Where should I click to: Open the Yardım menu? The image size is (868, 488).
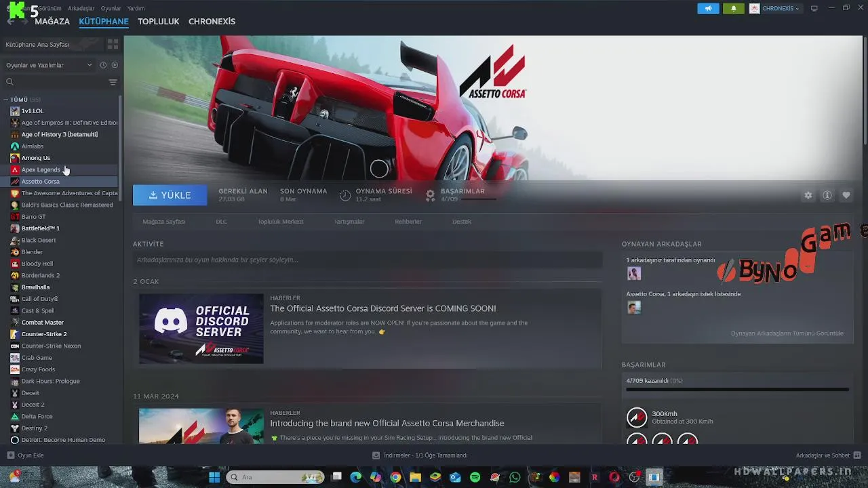[x=136, y=8]
